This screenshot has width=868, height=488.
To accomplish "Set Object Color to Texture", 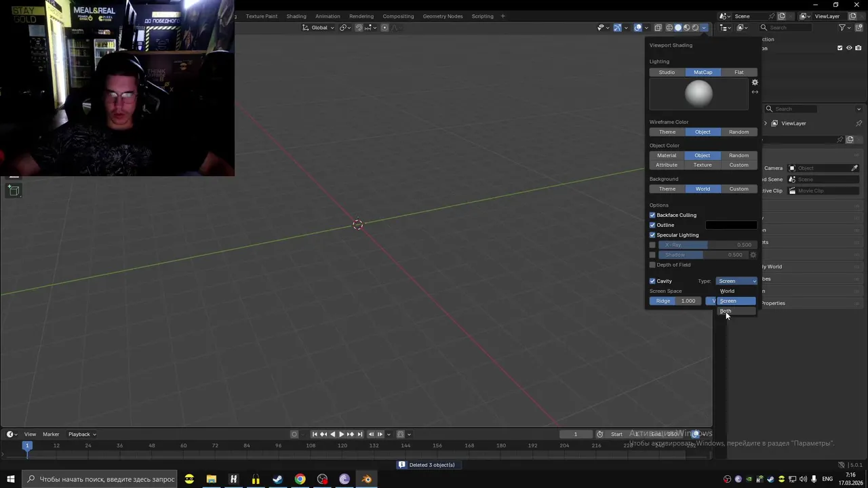I will tap(703, 165).
